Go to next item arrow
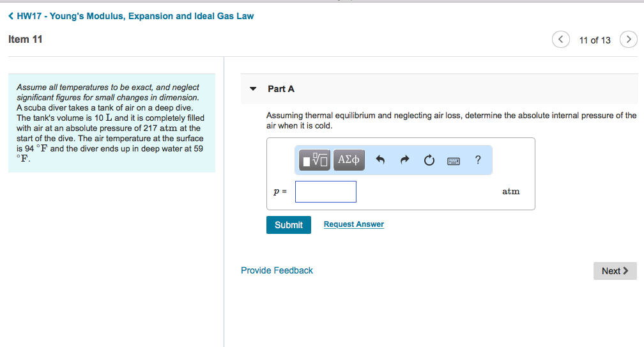 point(629,40)
